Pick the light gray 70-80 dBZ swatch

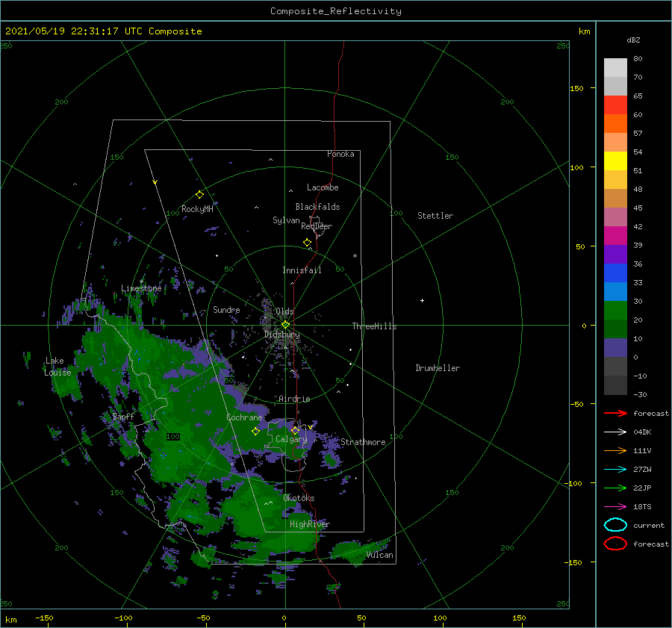[x=615, y=67]
